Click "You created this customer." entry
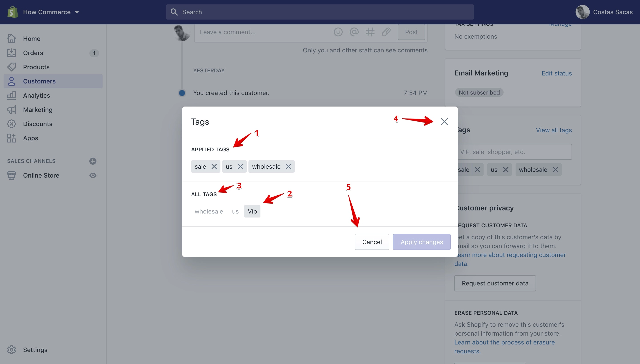The image size is (640, 364). pyautogui.click(x=231, y=93)
